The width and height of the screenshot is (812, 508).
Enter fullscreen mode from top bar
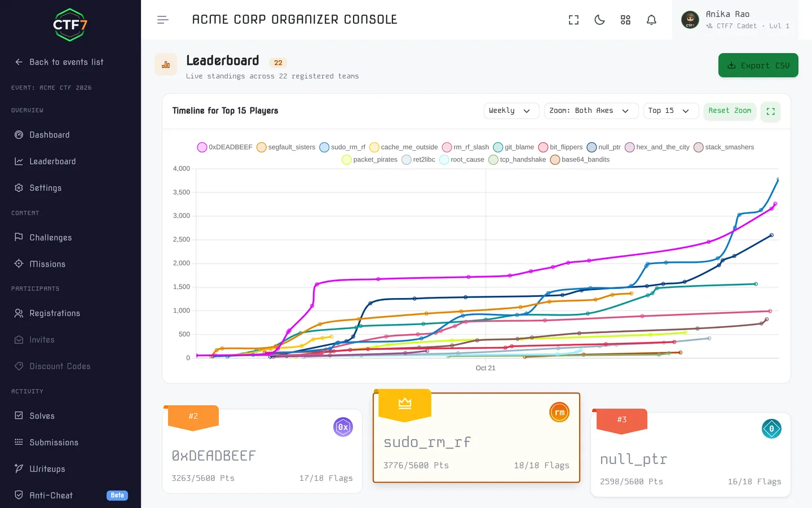[573, 20]
